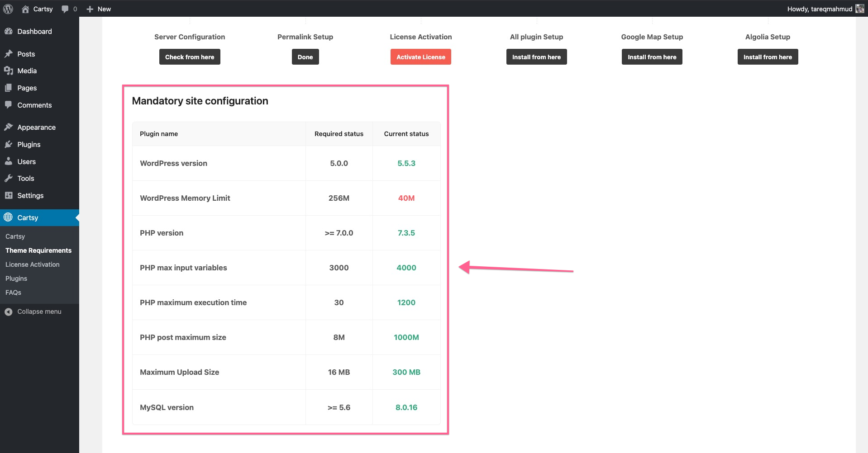
Task: Click the 1000M post maximum size value
Action: click(406, 337)
